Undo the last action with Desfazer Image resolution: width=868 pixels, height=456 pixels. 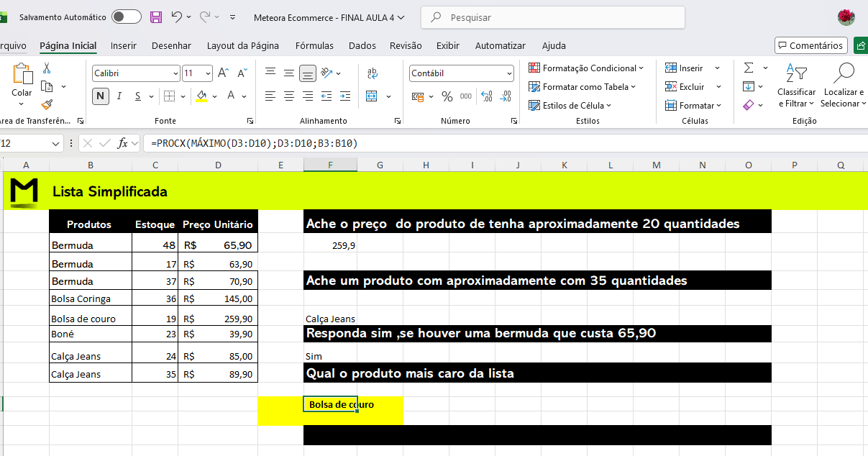click(x=177, y=17)
